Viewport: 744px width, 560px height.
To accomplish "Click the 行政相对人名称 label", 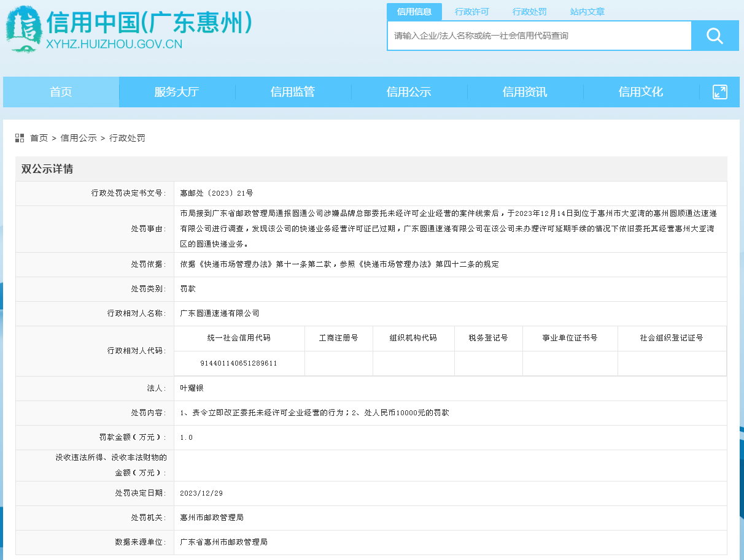I will (137, 313).
